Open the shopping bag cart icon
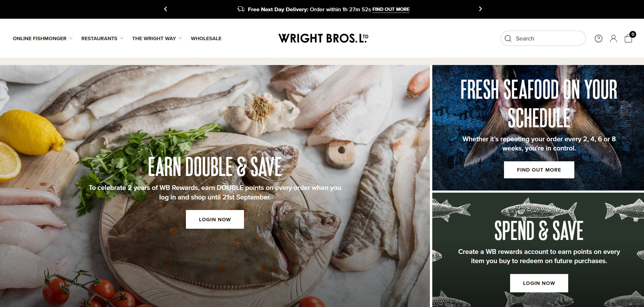Screen dimensions: 644x307 629,38
